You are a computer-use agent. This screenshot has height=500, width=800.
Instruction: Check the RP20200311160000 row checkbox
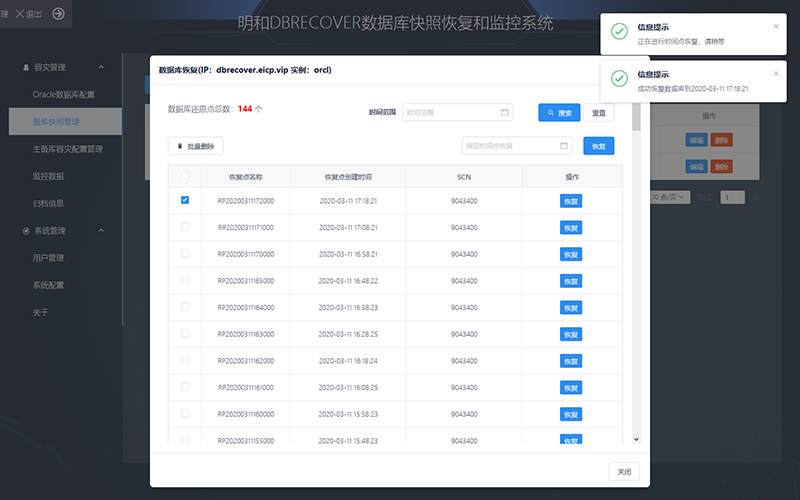[x=185, y=413]
